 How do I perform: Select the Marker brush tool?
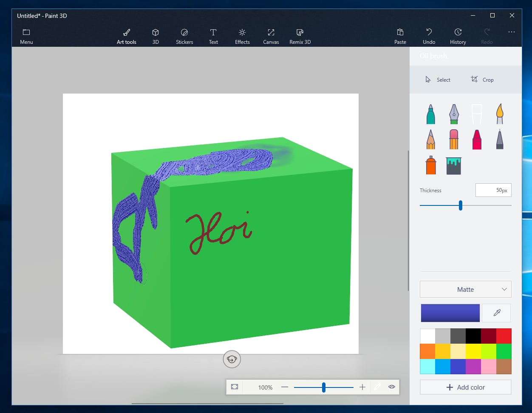(x=430, y=114)
